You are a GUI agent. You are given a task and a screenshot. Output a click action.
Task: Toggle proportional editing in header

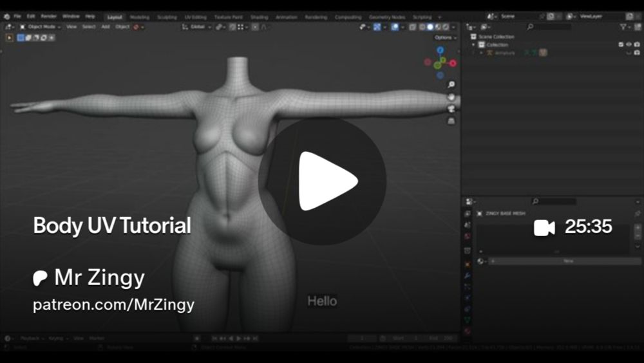(x=255, y=27)
